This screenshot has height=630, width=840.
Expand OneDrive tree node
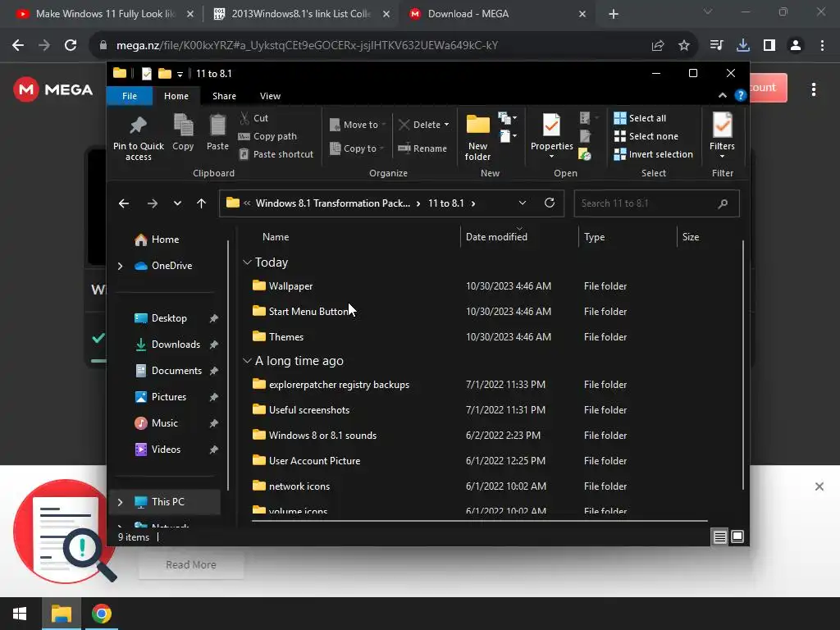point(120,266)
